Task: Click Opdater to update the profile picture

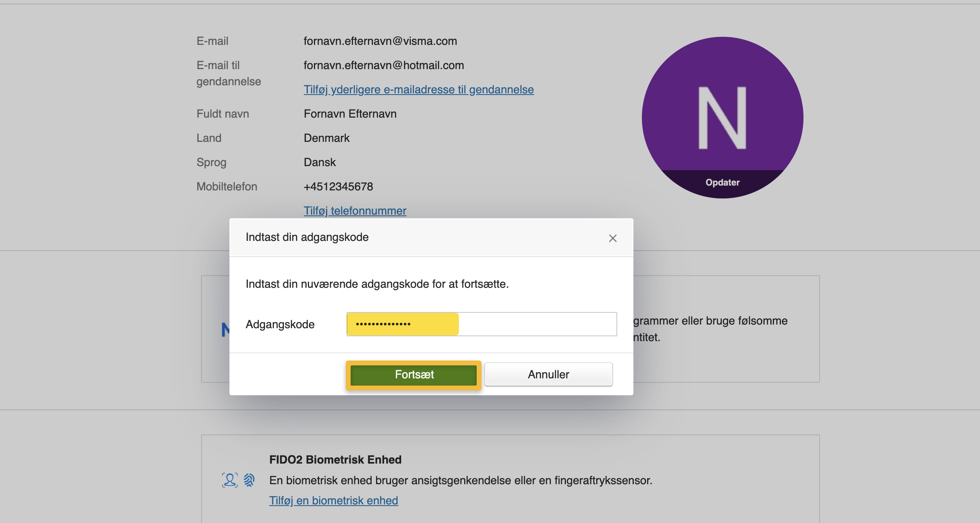Action: pos(723,182)
